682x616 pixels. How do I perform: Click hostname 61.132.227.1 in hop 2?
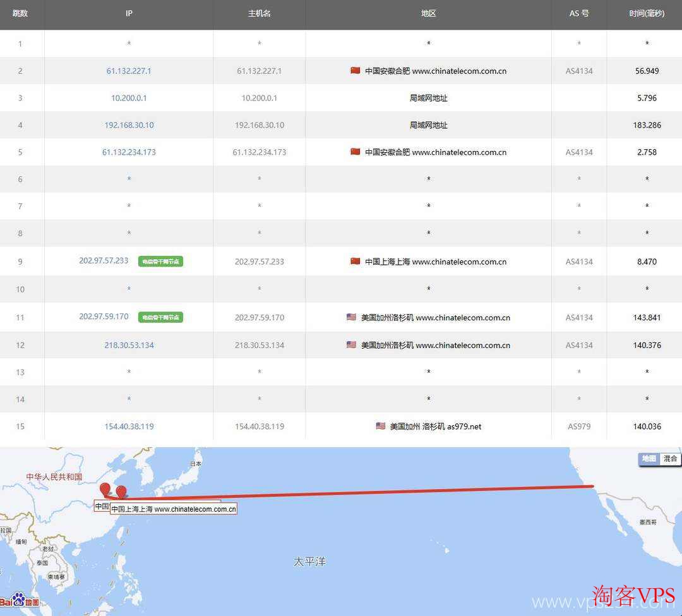coord(260,71)
